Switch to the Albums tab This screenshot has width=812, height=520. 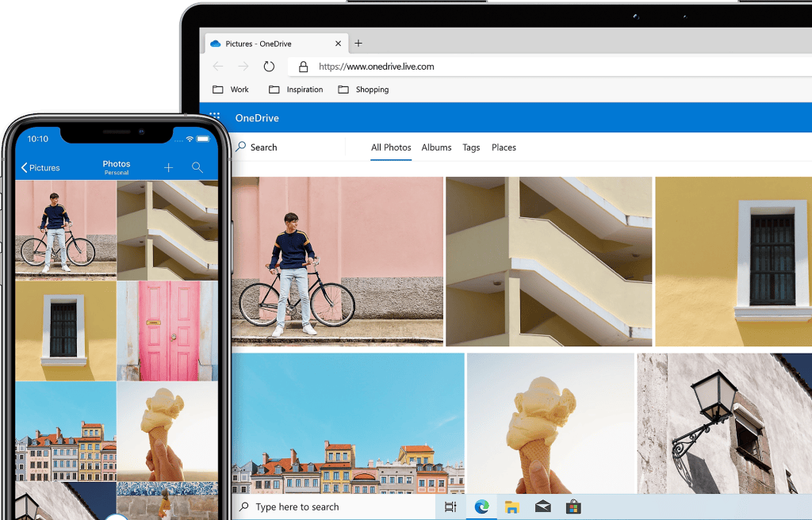coord(436,147)
